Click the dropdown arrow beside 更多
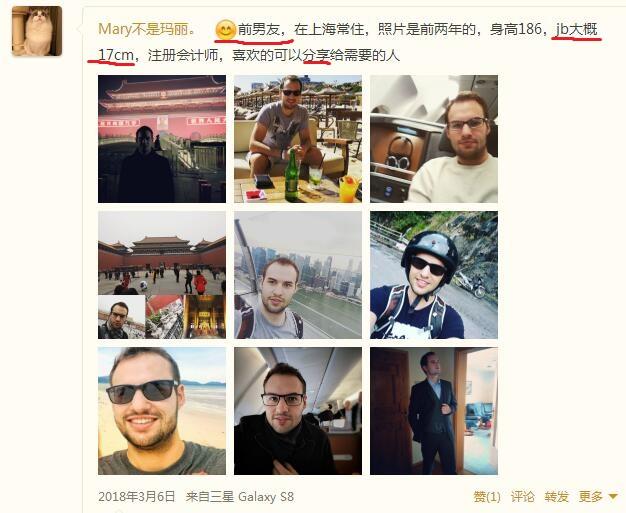Screen dimensions: 626x513 click(613, 497)
